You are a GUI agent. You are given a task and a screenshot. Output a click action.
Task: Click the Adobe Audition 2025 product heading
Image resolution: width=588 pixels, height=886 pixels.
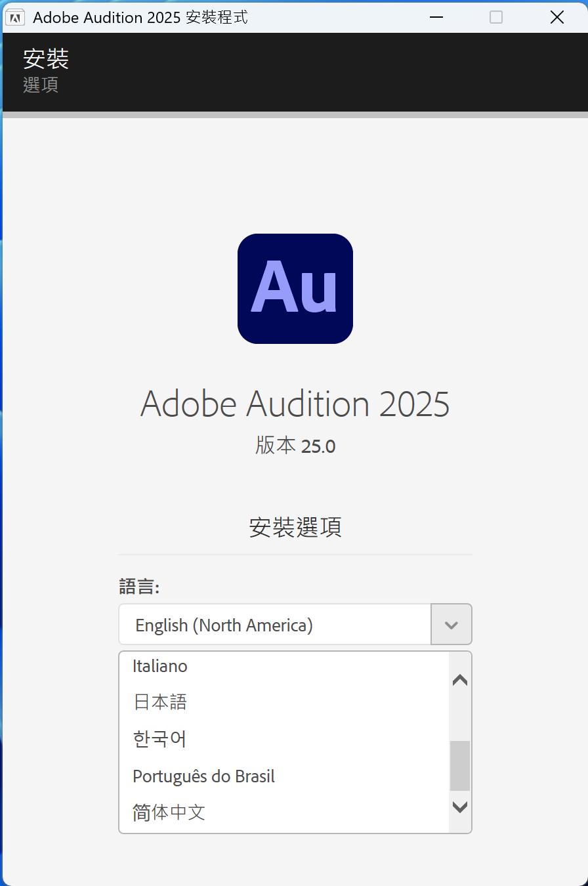coord(295,404)
